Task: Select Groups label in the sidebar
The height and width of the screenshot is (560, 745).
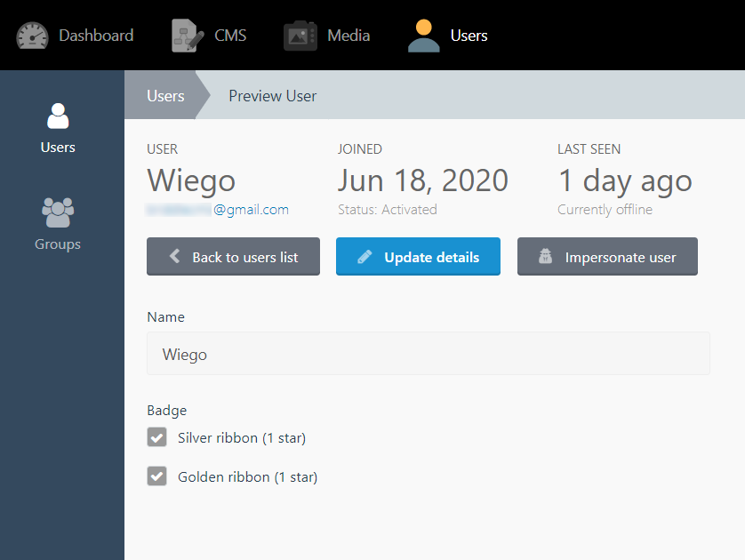Action: (58, 244)
